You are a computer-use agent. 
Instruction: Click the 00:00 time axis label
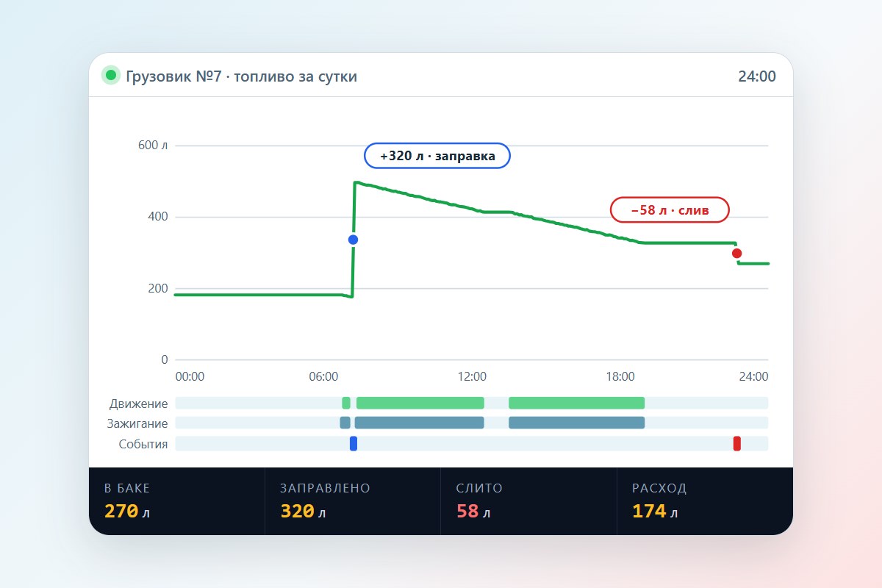[190, 376]
